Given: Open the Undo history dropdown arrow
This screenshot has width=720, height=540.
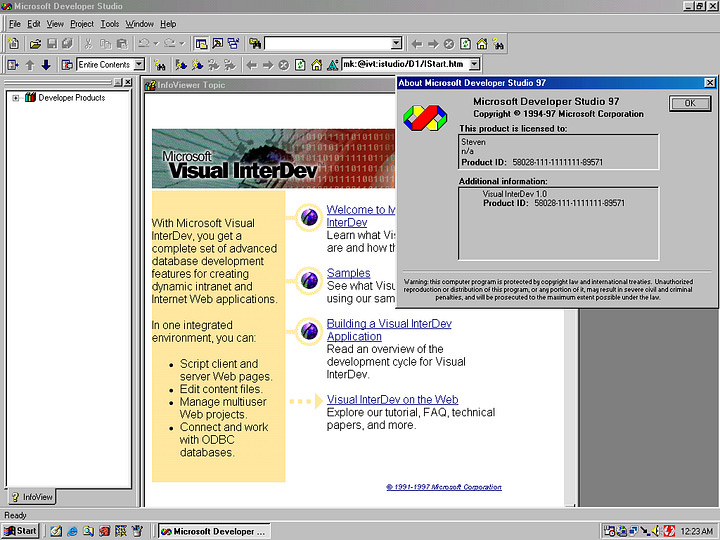Looking at the screenshot, I should click(x=156, y=44).
